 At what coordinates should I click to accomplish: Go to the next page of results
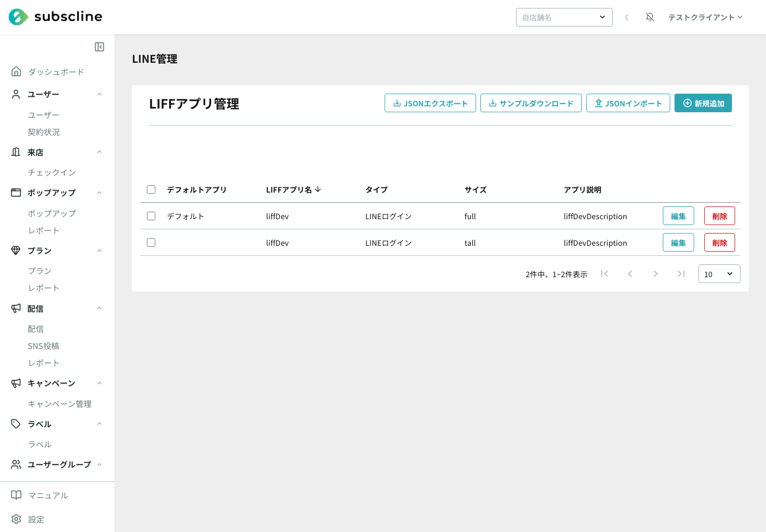point(655,274)
